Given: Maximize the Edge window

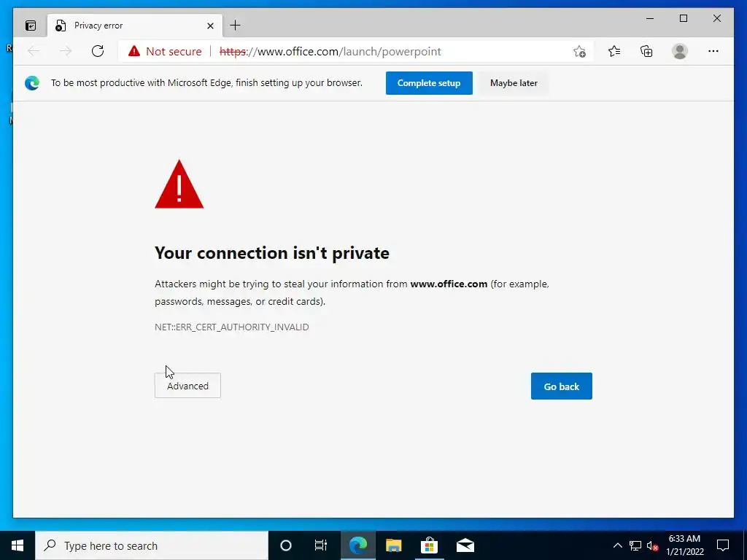Looking at the screenshot, I should click(683, 18).
